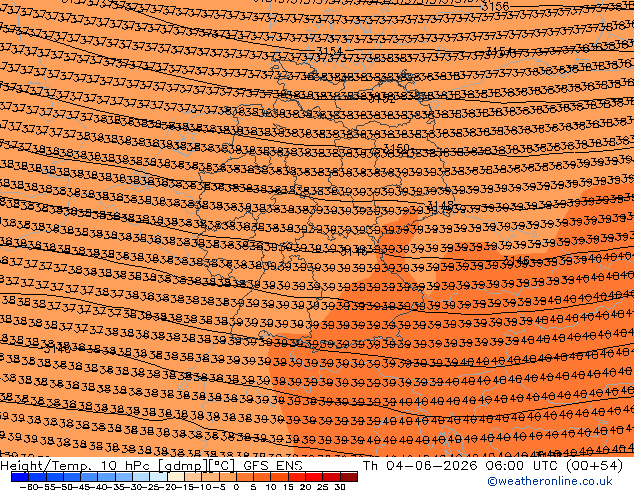Click the '-10' legend scale label
Screen dimensions: 634x490
pyautogui.click(x=202, y=486)
